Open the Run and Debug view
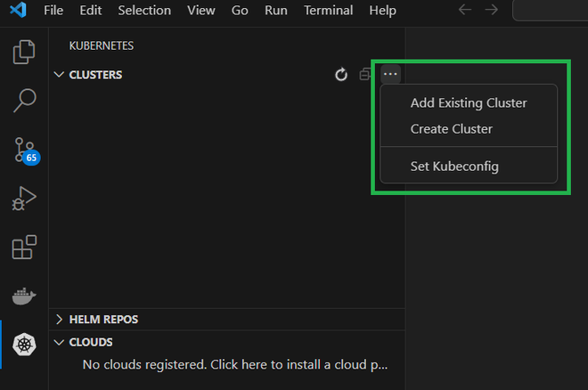This screenshot has height=390, width=588. coord(24,198)
